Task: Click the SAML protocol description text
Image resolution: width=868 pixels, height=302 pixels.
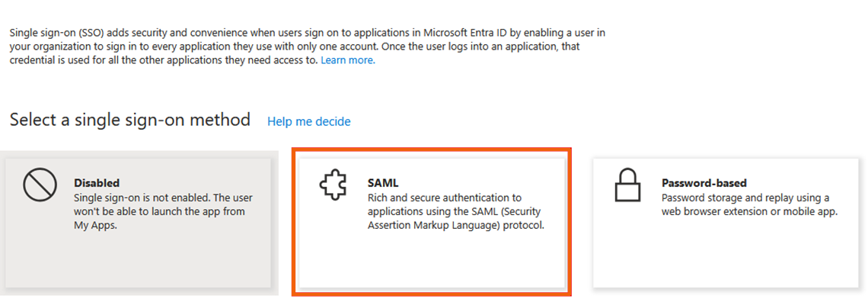Action: point(456,212)
